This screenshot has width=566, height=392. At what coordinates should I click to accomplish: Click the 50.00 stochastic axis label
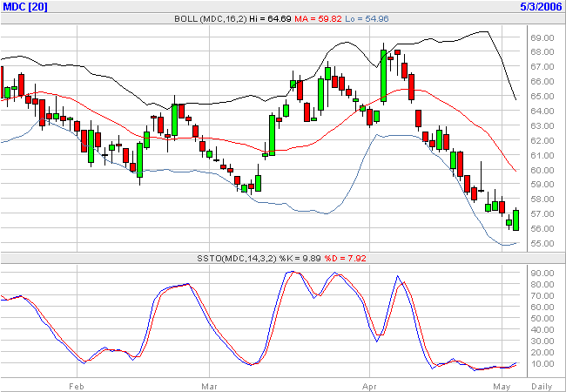tap(542, 319)
